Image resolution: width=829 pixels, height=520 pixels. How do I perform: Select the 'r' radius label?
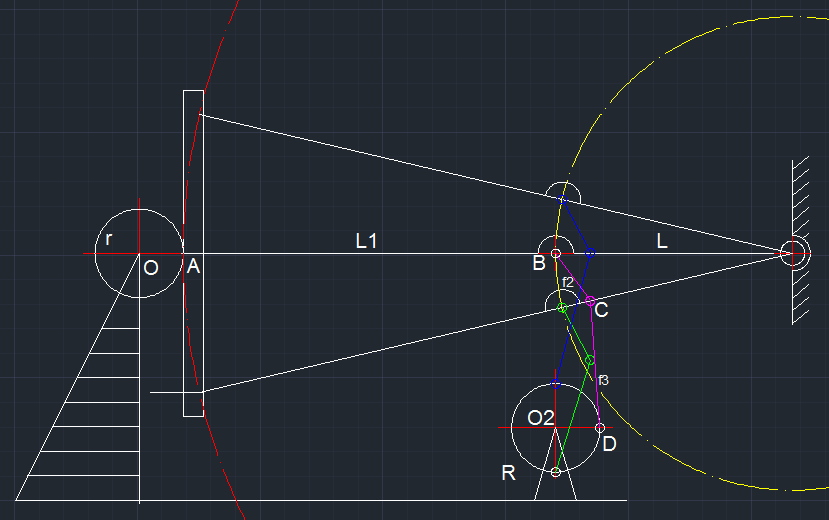[x=108, y=239]
